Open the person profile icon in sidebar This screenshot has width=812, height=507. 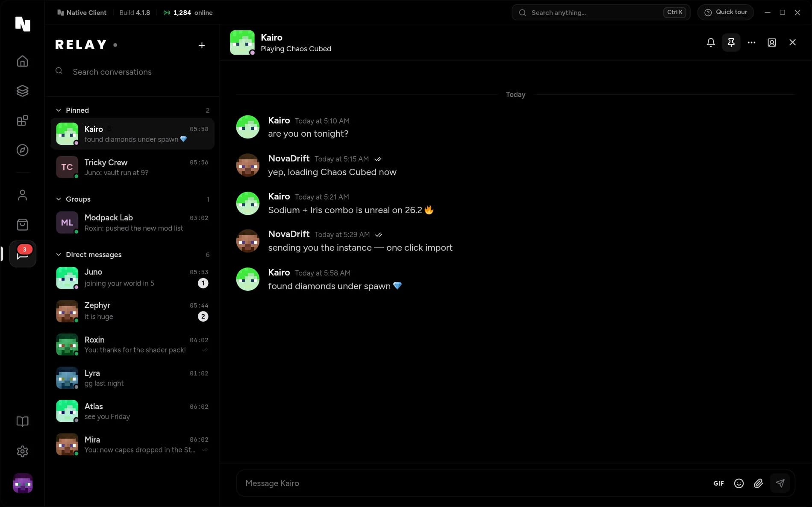click(22, 195)
